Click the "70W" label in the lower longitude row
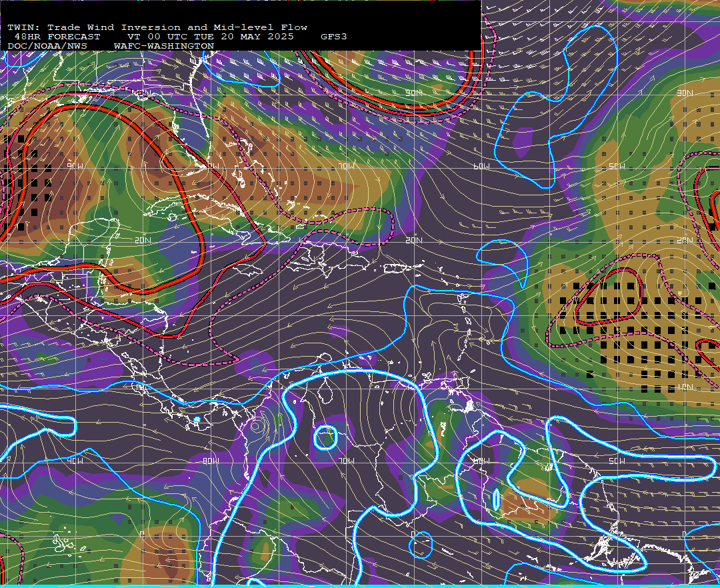The height and width of the screenshot is (588, 720). (x=346, y=461)
